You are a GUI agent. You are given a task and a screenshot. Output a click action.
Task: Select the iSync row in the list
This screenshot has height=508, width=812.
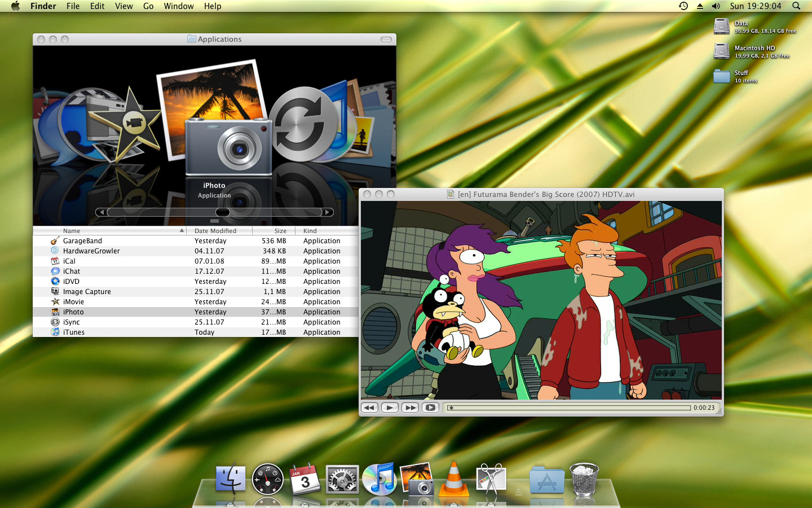click(x=196, y=322)
